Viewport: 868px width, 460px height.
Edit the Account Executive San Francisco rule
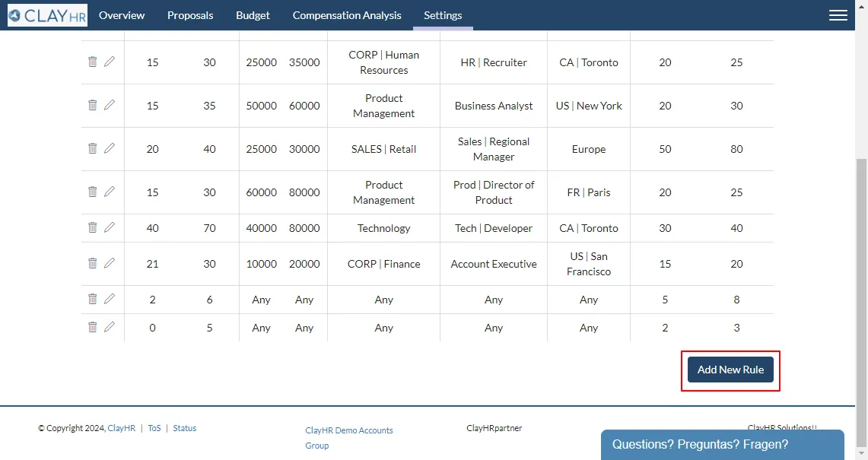click(x=110, y=262)
